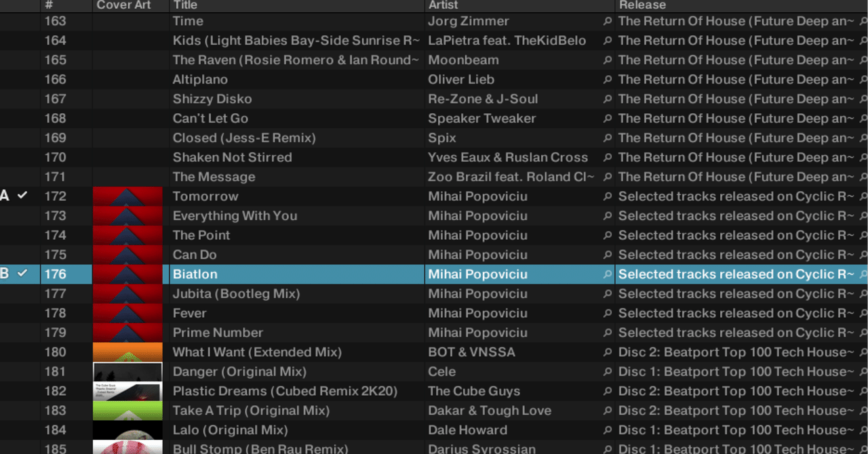Screen dimensions: 868x454
Task: Click the search icon next to artist Jorg Zimmer
Action: pos(608,21)
